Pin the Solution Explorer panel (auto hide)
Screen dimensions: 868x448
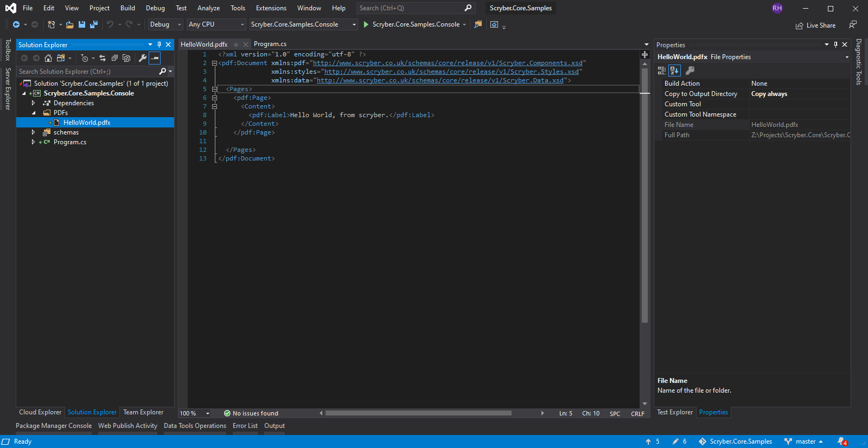tap(159, 44)
